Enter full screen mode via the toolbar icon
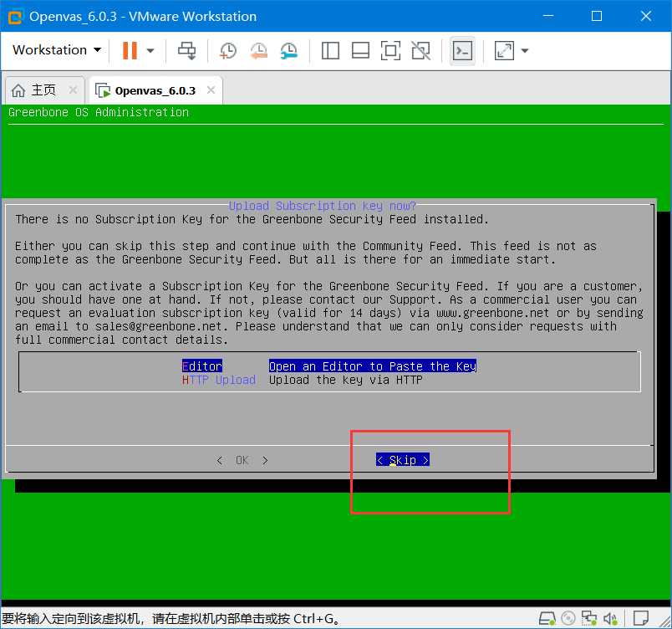Viewport: 672px width, 629px height. pos(390,50)
